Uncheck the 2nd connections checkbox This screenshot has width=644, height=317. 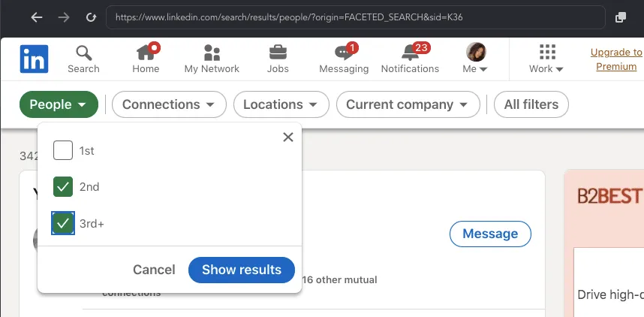pyautogui.click(x=63, y=186)
